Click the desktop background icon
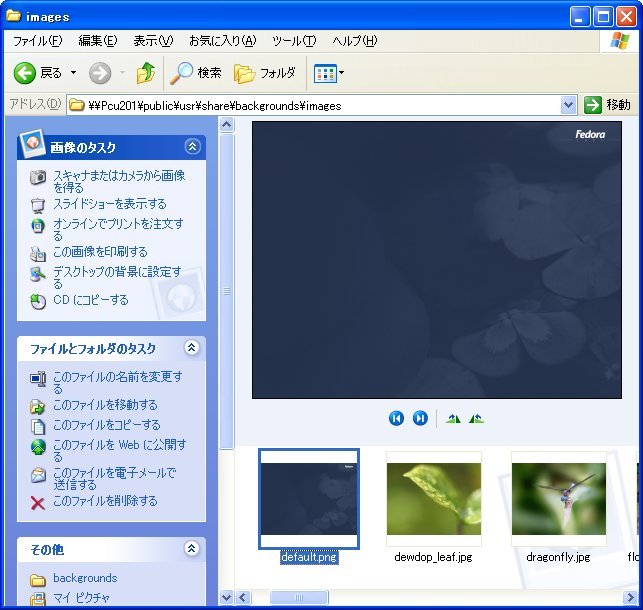The image size is (643, 610). [x=38, y=274]
